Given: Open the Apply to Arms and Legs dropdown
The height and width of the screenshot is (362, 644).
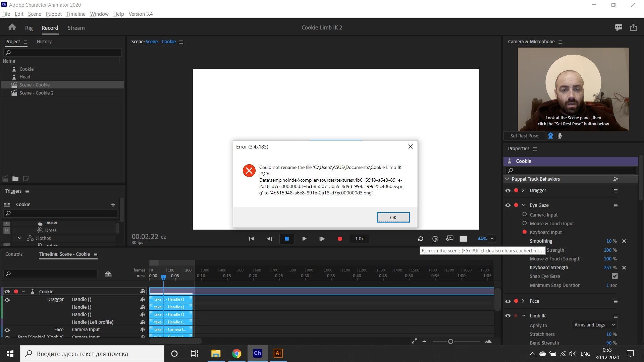Looking at the screenshot, I should pyautogui.click(x=595, y=325).
